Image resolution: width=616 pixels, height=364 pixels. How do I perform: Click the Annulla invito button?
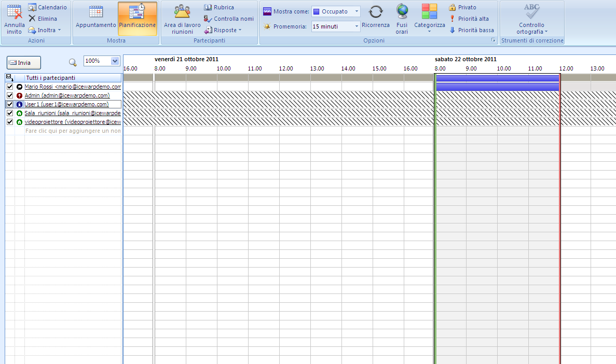[x=15, y=19]
